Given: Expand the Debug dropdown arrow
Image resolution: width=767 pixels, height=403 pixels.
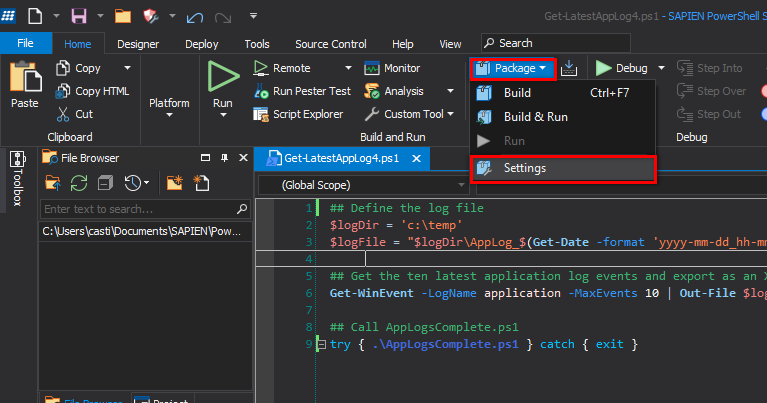Looking at the screenshot, I should coord(661,68).
